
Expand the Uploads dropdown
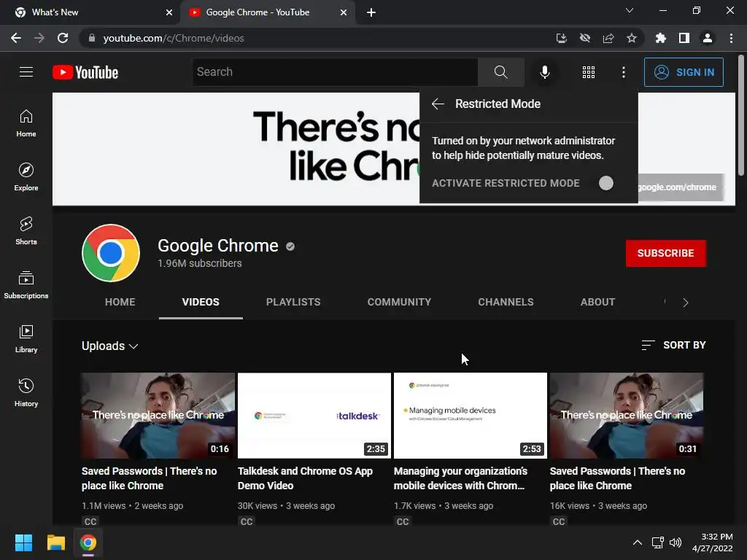(109, 346)
